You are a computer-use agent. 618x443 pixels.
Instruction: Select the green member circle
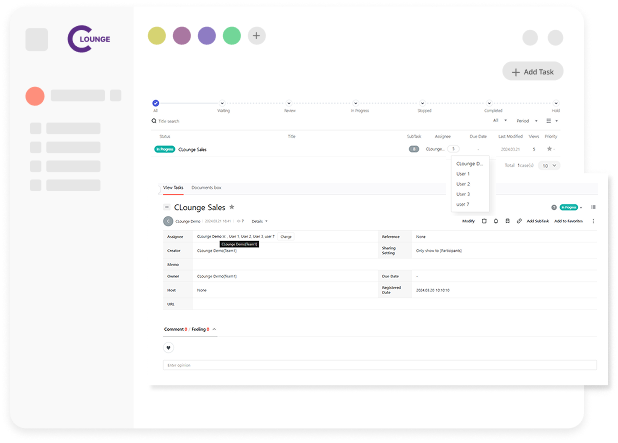(232, 36)
